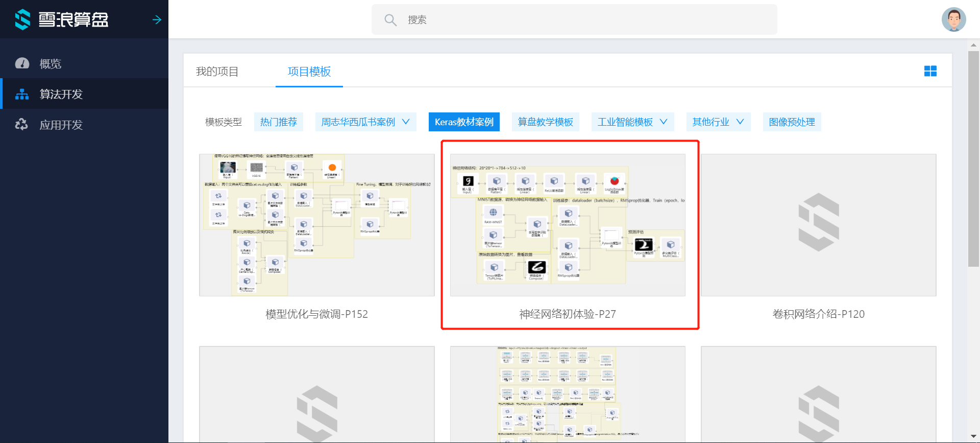Click the 应用开发 recycle icon
The image size is (980, 443).
22,125
